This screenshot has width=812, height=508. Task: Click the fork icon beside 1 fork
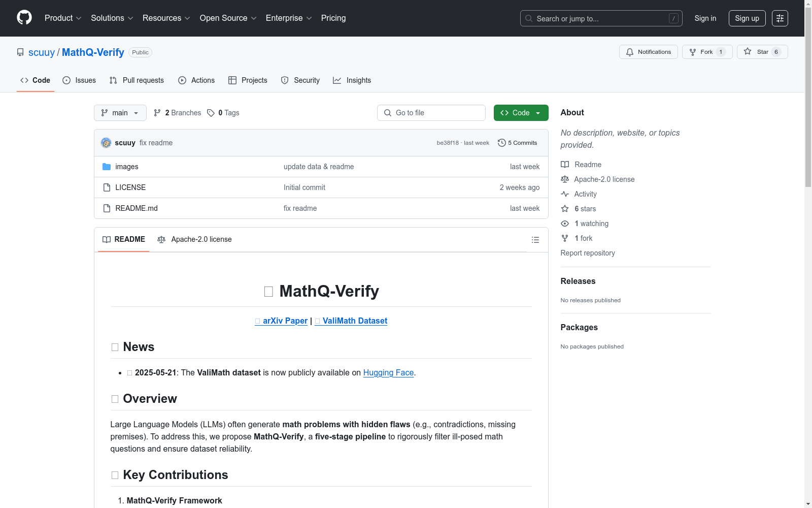click(x=565, y=238)
